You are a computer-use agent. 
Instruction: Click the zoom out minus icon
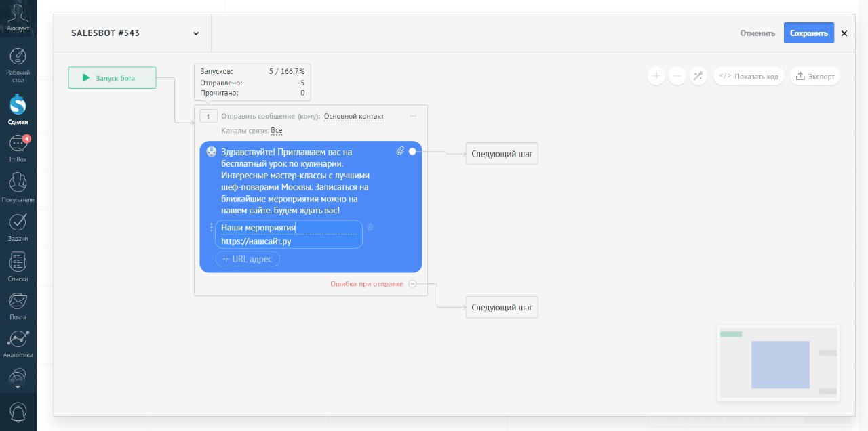[677, 76]
